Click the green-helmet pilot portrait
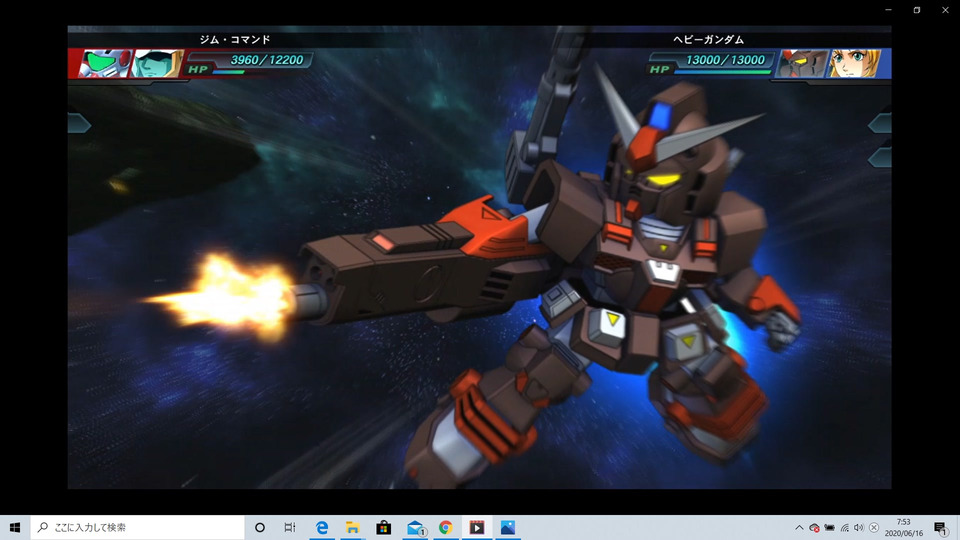 [159, 63]
